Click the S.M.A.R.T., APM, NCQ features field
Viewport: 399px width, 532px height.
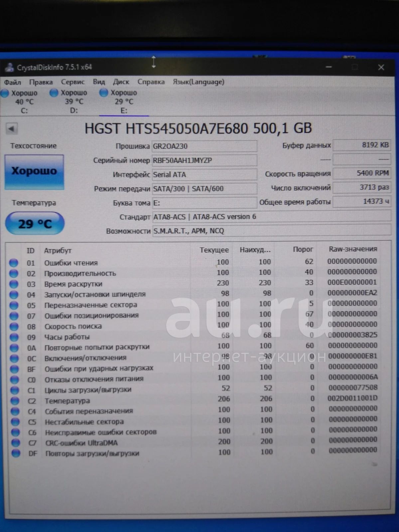click(271, 231)
